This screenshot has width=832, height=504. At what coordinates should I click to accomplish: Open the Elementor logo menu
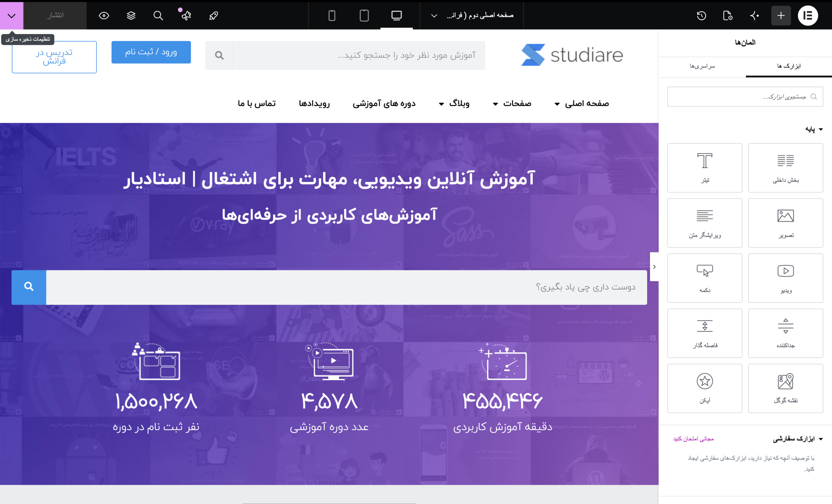tap(807, 16)
